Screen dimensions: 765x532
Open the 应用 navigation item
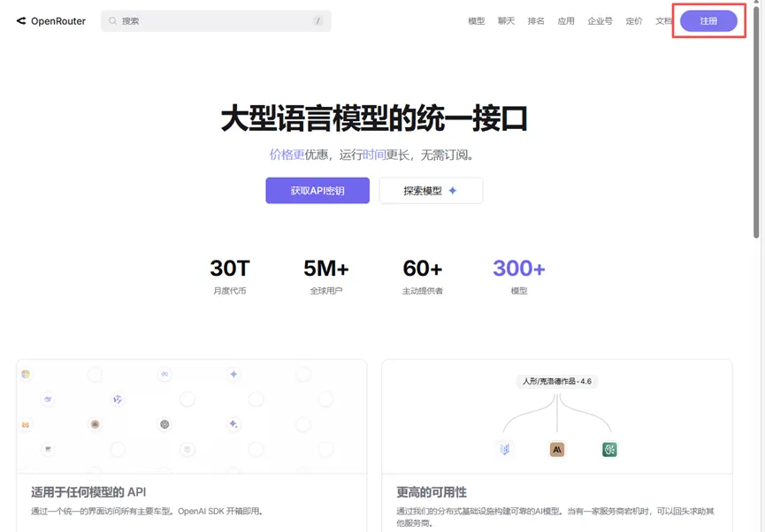point(566,21)
